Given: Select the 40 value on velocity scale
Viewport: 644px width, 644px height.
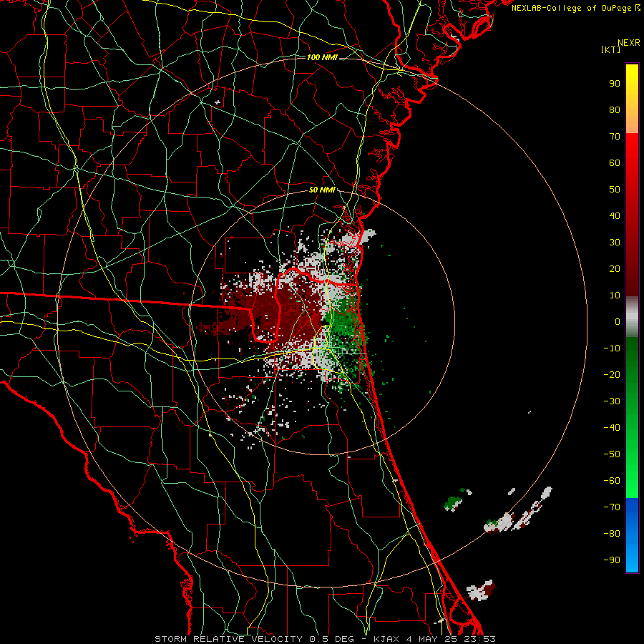Looking at the screenshot, I should coord(615,216).
